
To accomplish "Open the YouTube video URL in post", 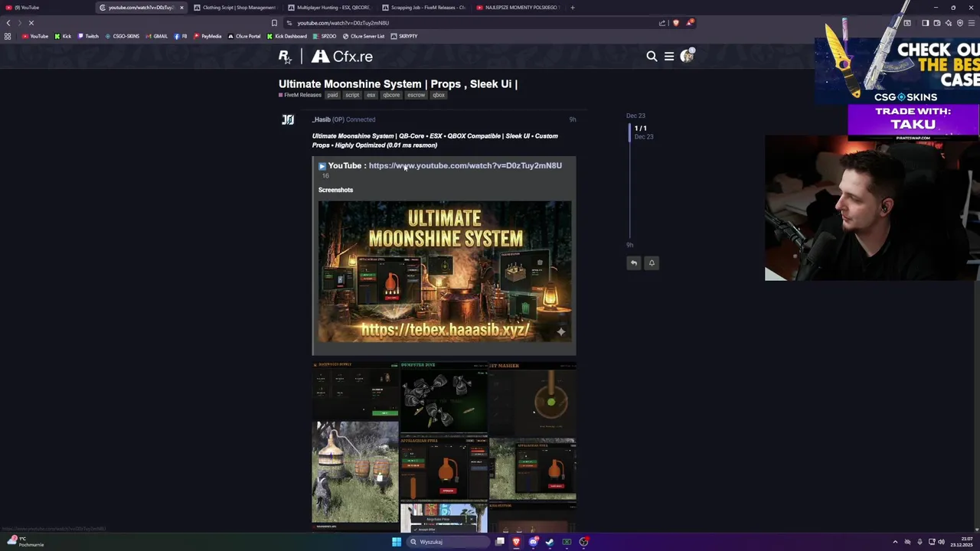I will [465, 165].
